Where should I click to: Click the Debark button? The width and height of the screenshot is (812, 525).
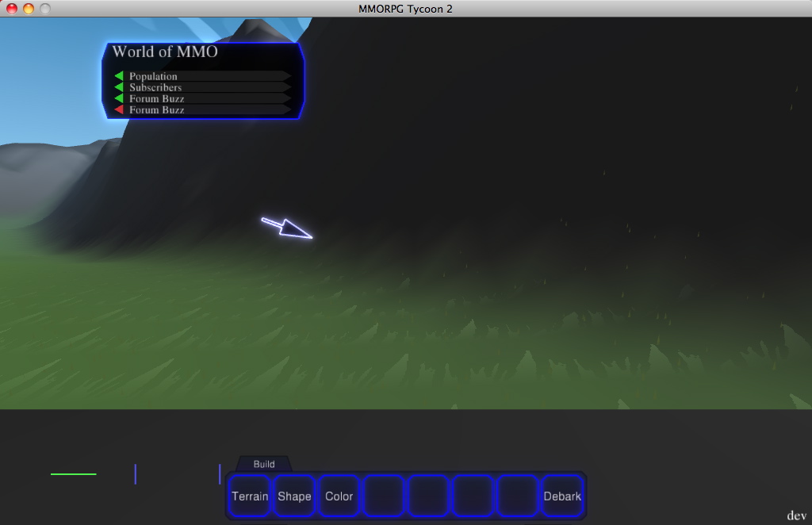pos(562,496)
